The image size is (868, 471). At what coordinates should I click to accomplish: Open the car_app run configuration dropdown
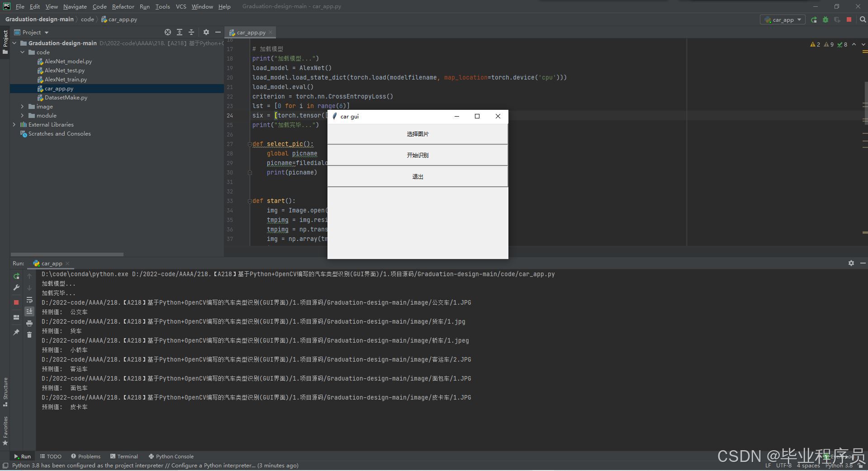coord(783,20)
